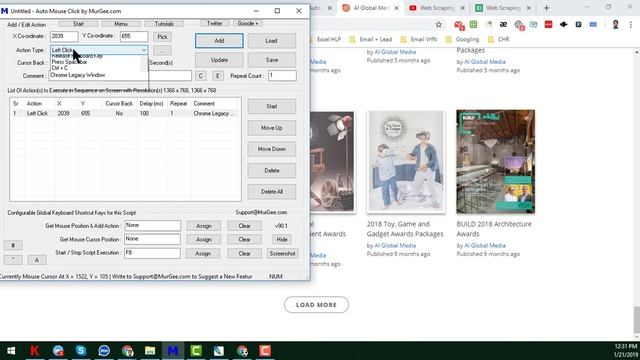Assign key for Get Mouse Position & Add Action
The image size is (640, 360).
point(203,226)
